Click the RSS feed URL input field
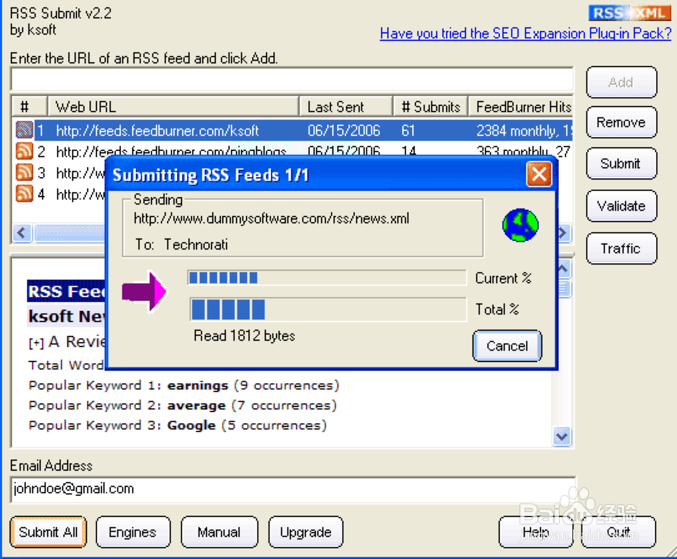The image size is (677, 559). point(292,79)
